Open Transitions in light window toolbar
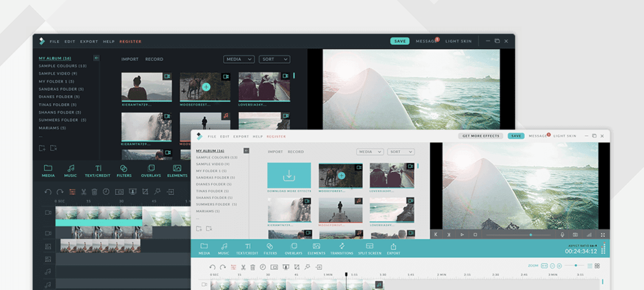The width and height of the screenshot is (644, 290). pos(342,249)
